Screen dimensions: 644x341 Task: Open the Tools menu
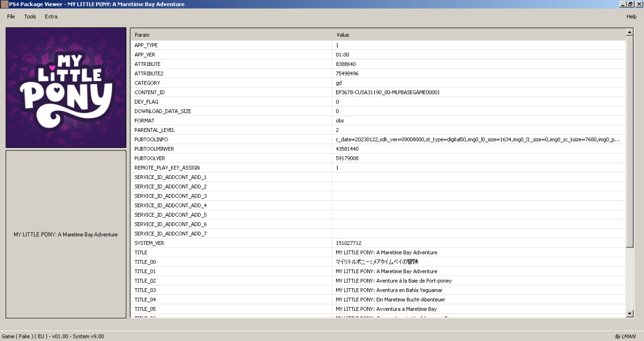point(30,17)
